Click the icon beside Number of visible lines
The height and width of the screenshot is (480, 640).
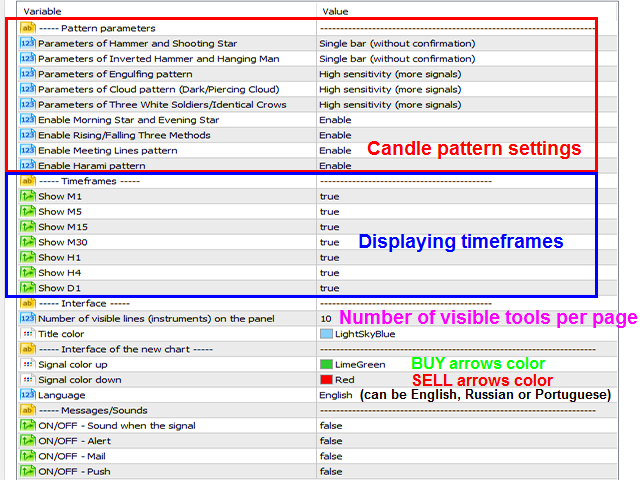(x=27, y=318)
